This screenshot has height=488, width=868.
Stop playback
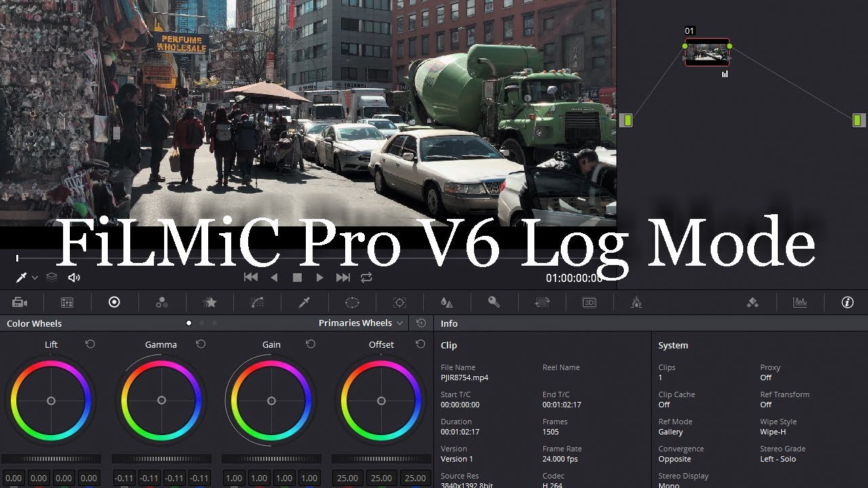click(x=297, y=277)
